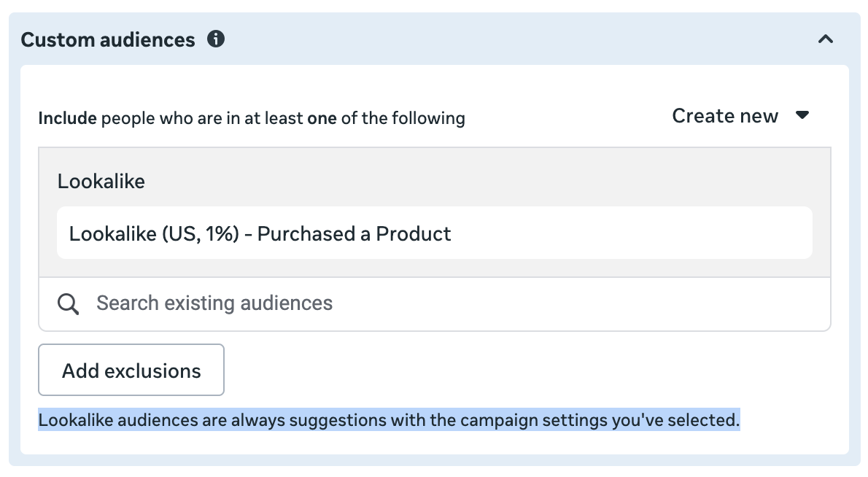Click the Lookalike group label

coord(101,182)
